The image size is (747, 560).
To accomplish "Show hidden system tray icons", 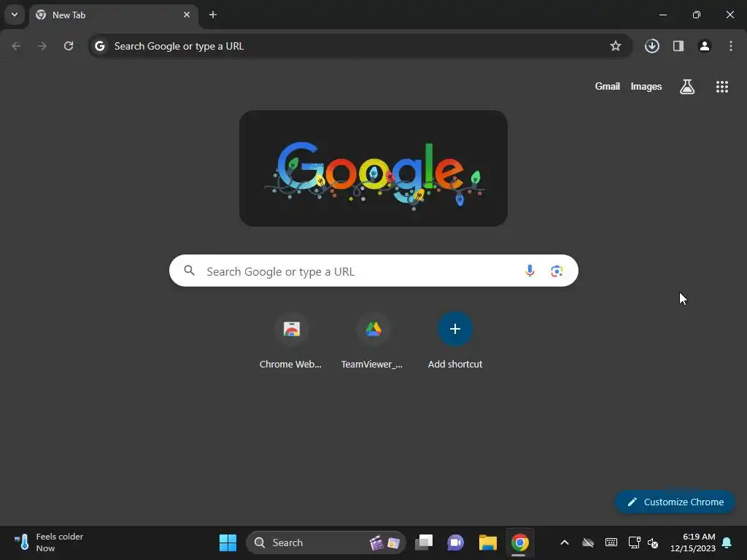I will click(x=565, y=542).
